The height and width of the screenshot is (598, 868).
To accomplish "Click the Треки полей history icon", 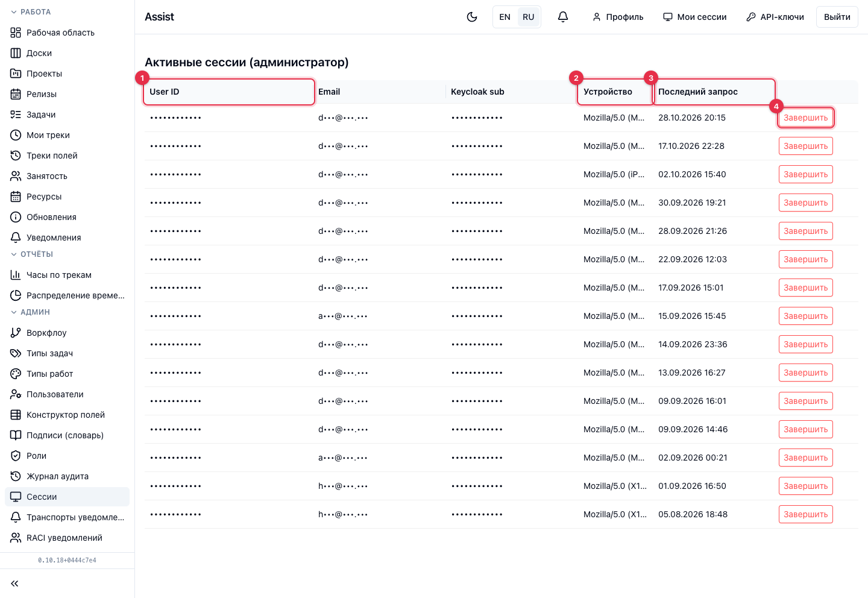I will (16, 156).
